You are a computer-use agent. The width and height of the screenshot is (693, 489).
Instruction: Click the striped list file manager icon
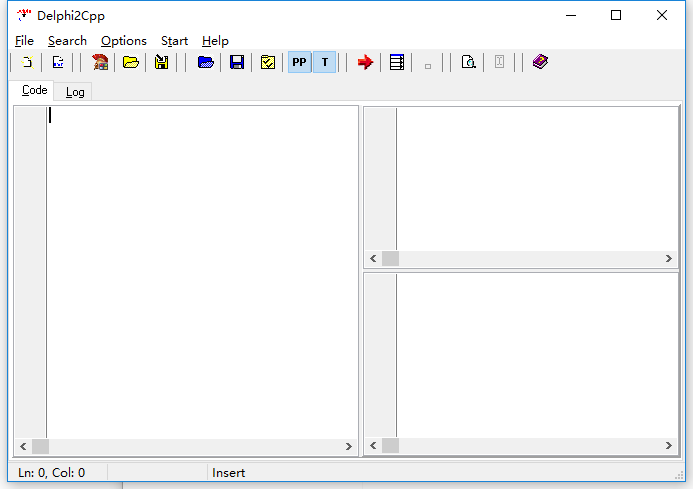(396, 62)
